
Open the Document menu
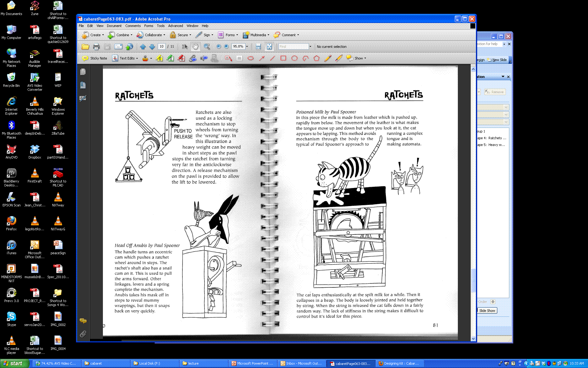pos(114,26)
